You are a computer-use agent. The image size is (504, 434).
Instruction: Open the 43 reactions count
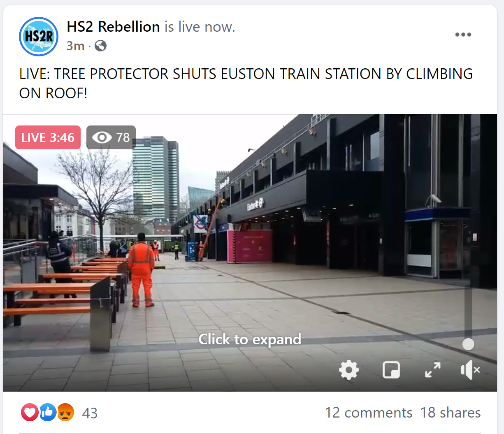pyautogui.click(x=90, y=413)
